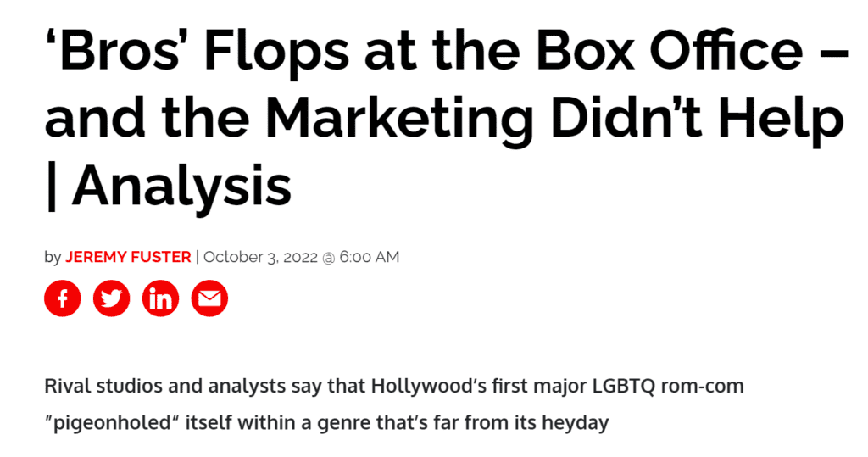The image size is (868, 457).
Task: Click the word 'Bros' in headline
Action: 120,50
